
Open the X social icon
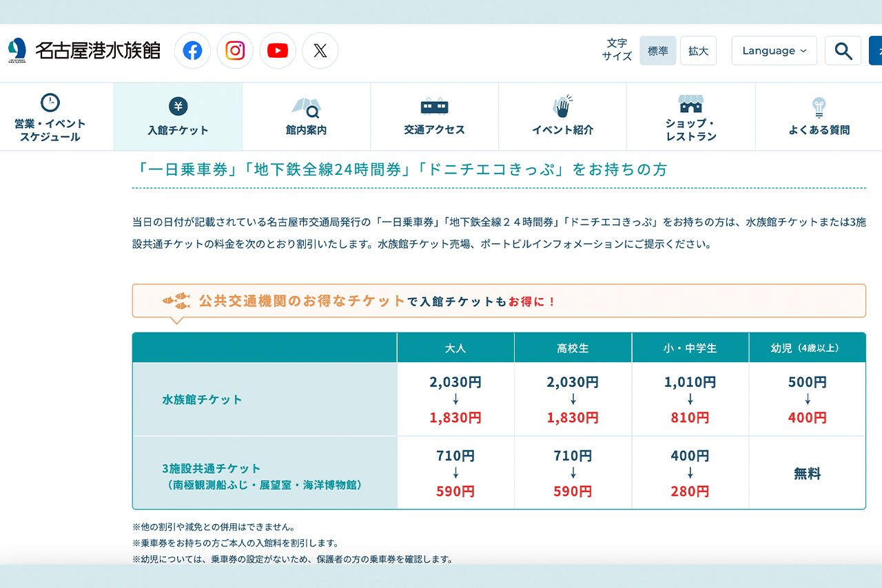(x=320, y=51)
